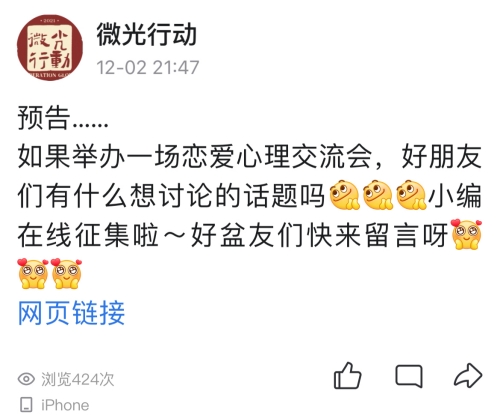This screenshot has height=418, width=500.
Task: Share the post with arrow icon
Action: (468, 375)
